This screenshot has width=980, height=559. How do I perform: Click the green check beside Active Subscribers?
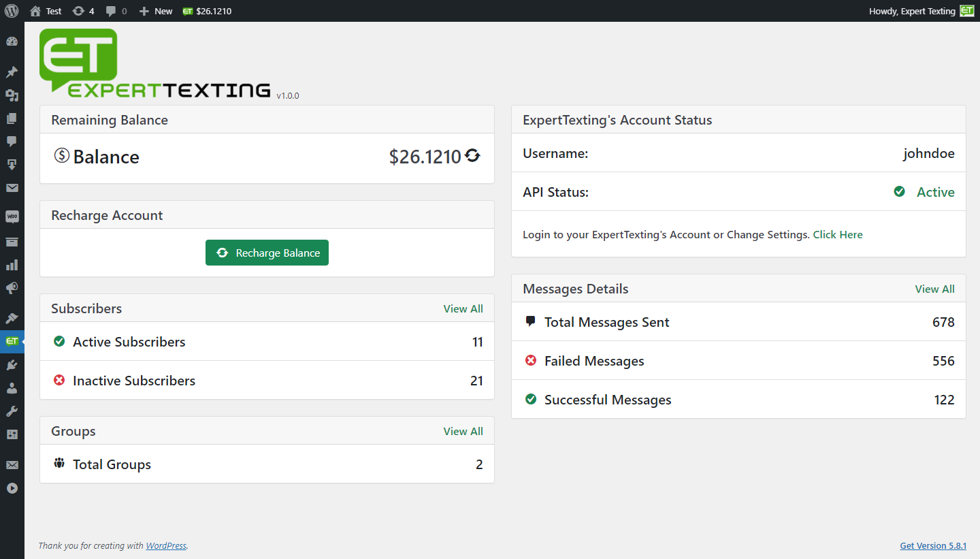point(59,341)
